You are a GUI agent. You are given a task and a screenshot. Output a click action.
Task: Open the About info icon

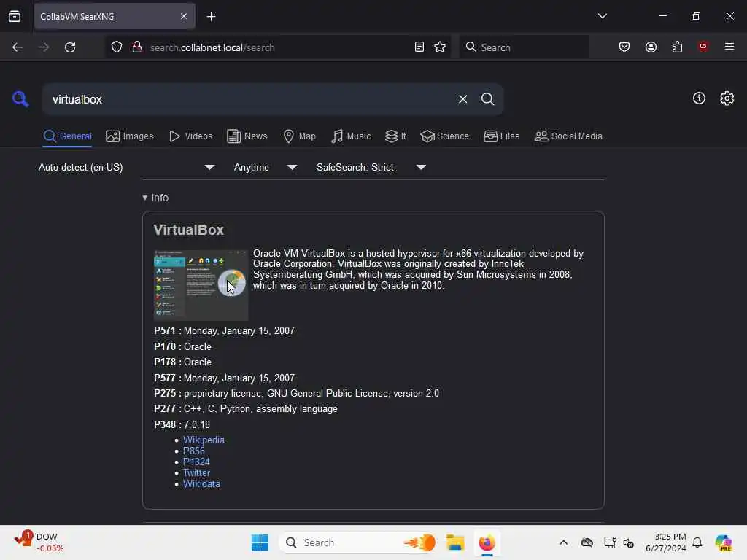(699, 98)
